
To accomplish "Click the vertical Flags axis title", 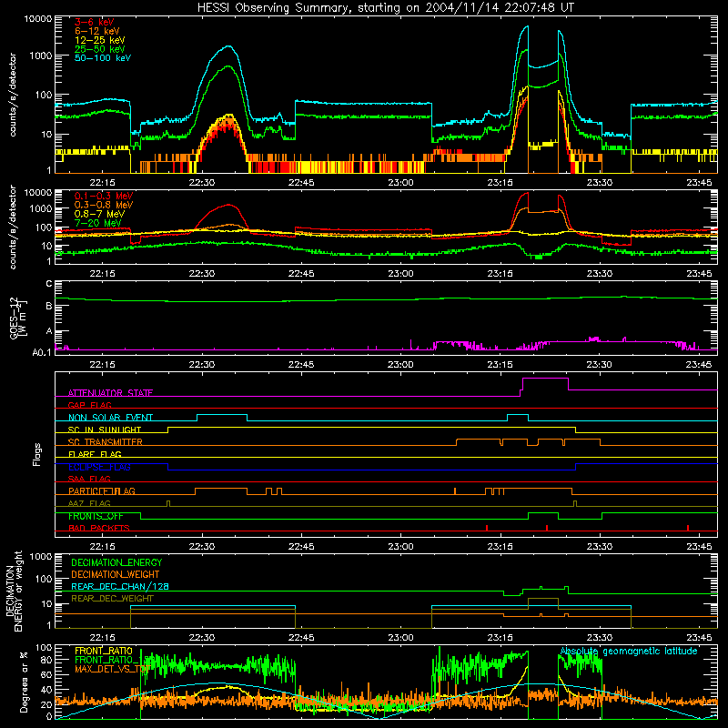I will (x=37, y=454).
